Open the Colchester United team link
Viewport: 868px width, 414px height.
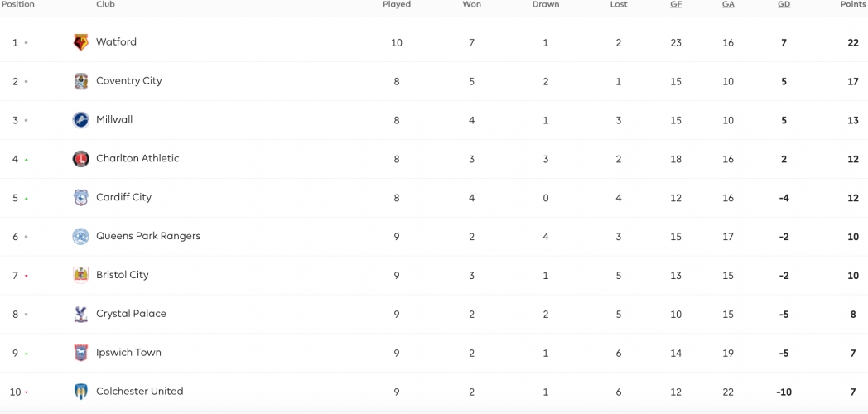click(139, 392)
